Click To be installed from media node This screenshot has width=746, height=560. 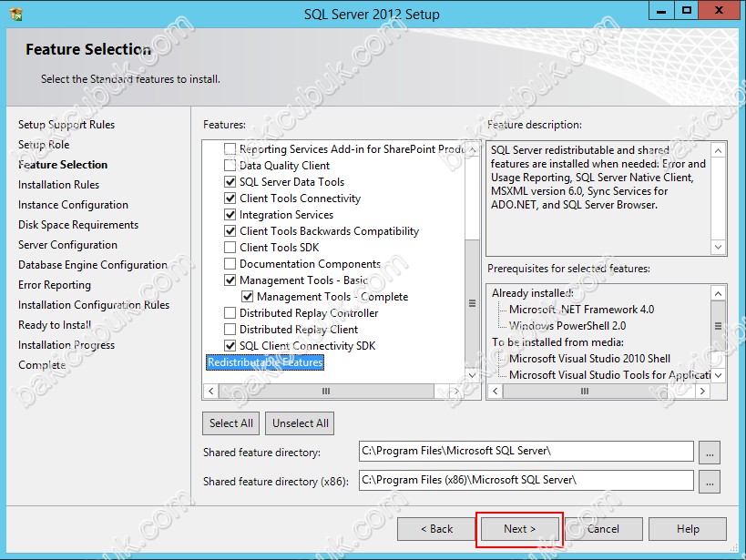557,342
